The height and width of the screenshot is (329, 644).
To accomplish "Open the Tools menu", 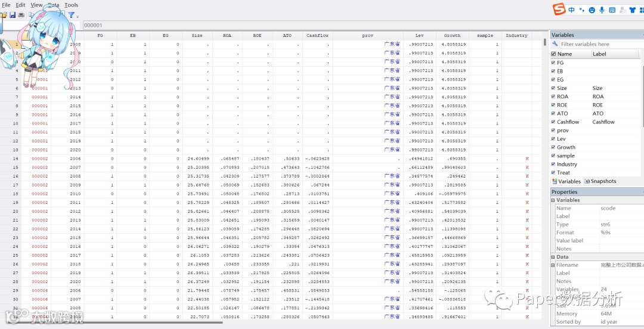I will tap(71, 5).
